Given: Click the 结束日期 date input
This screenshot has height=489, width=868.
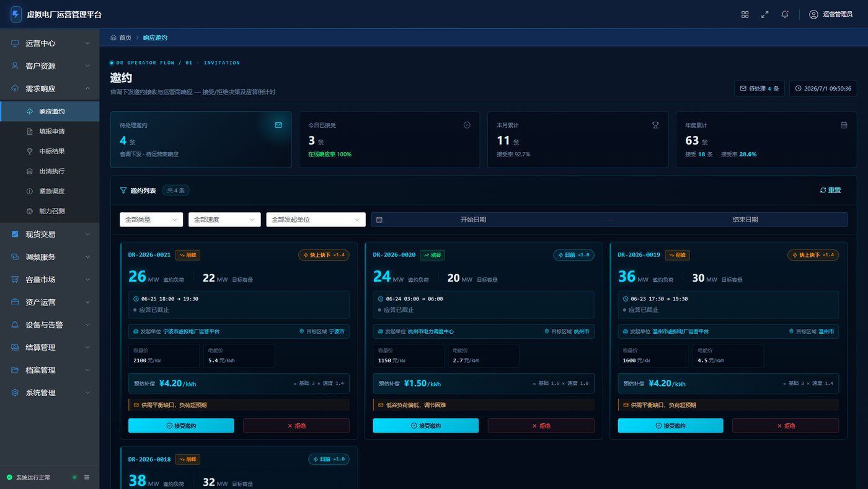Looking at the screenshot, I should pyautogui.click(x=745, y=220).
